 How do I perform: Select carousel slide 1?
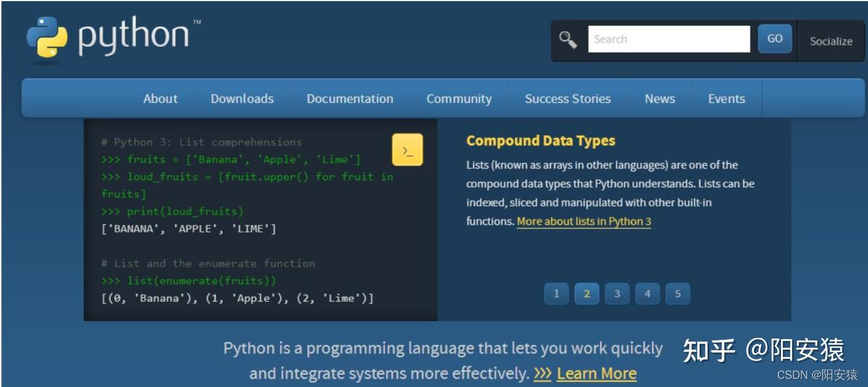(x=556, y=294)
